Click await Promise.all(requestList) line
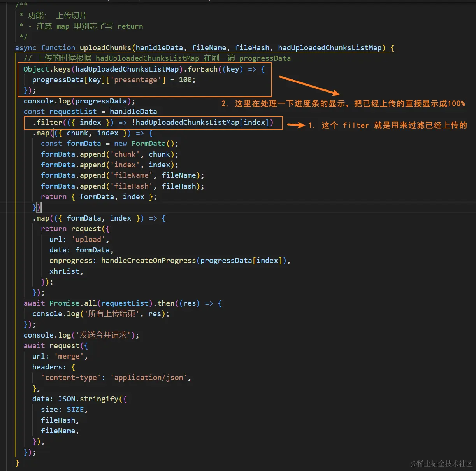476x471 pixels. tap(123, 303)
